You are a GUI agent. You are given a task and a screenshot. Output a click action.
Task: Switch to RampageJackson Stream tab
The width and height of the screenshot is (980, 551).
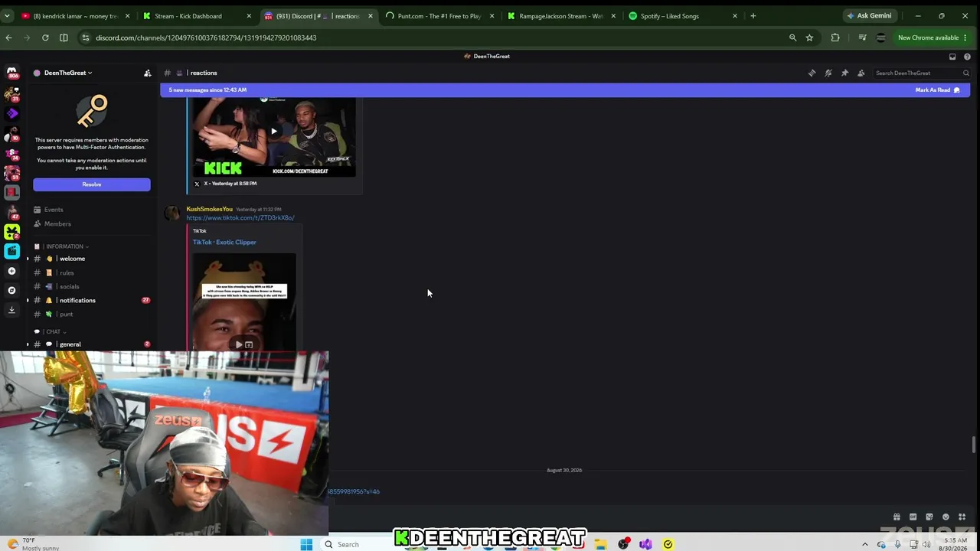pyautogui.click(x=561, y=16)
